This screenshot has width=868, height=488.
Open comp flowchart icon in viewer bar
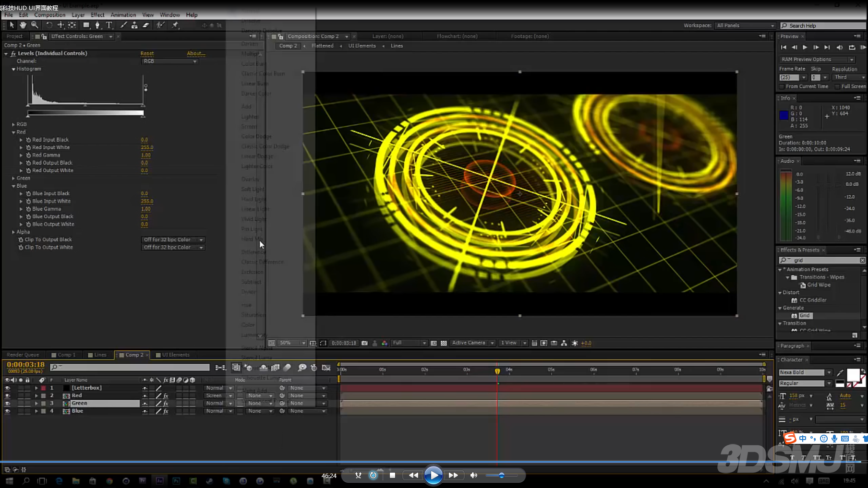point(564,343)
